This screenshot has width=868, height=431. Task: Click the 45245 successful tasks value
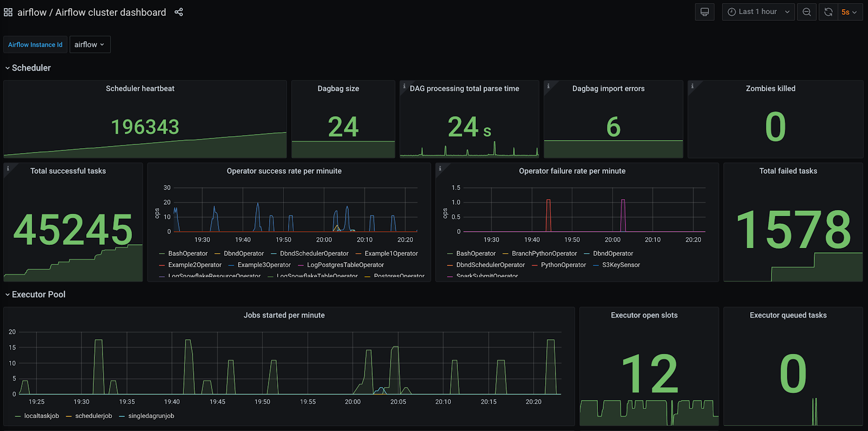pos(73,230)
